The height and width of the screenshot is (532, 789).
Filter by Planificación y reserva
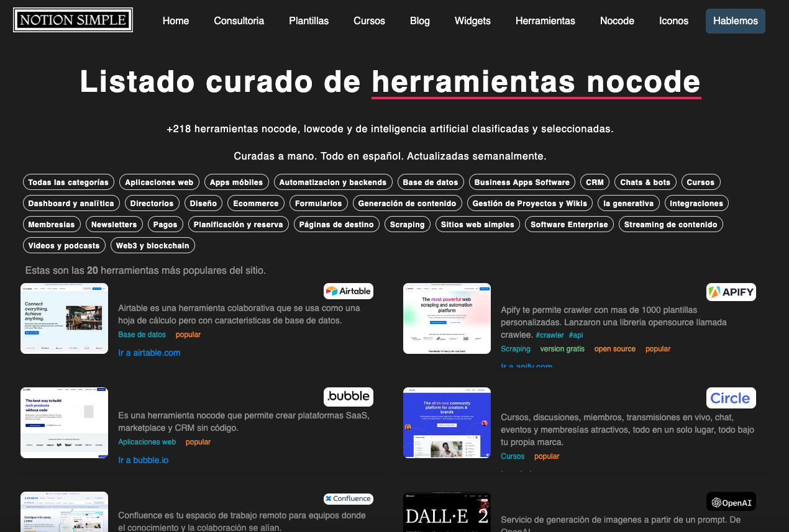(x=239, y=224)
